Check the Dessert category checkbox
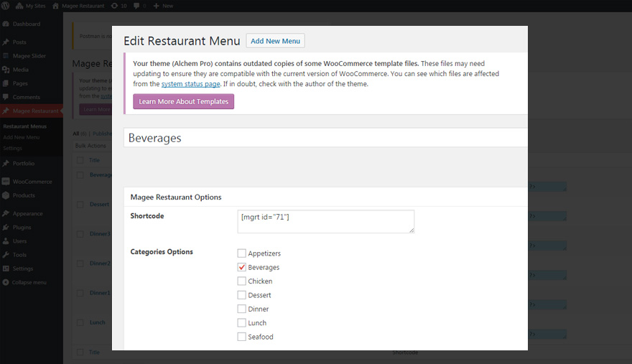632x364 pixels. 241,294
